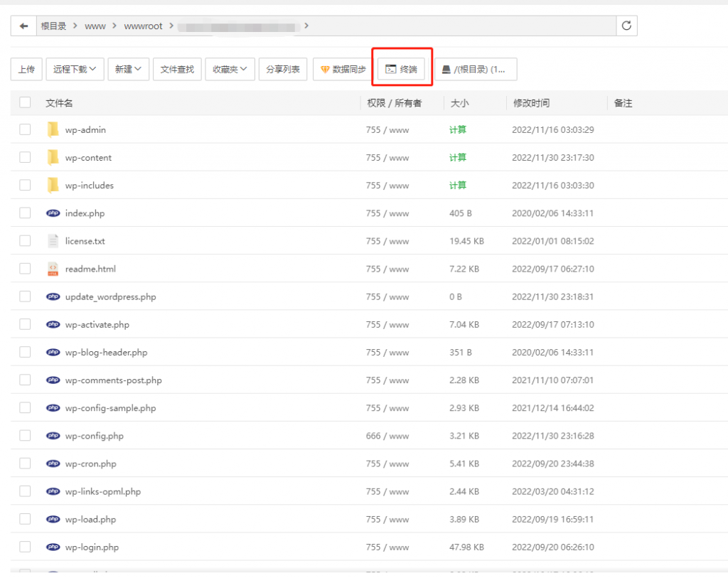Expand the chevron after www breadcrumb
Image resolution: width=728 pixels, height=578 pixels.
point(114,26)
